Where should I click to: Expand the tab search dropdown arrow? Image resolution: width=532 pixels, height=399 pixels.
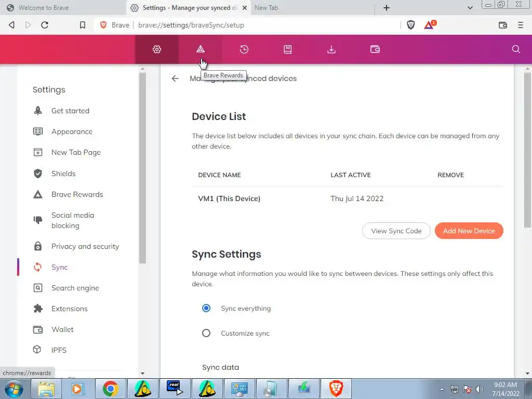(x=470, y=8)
